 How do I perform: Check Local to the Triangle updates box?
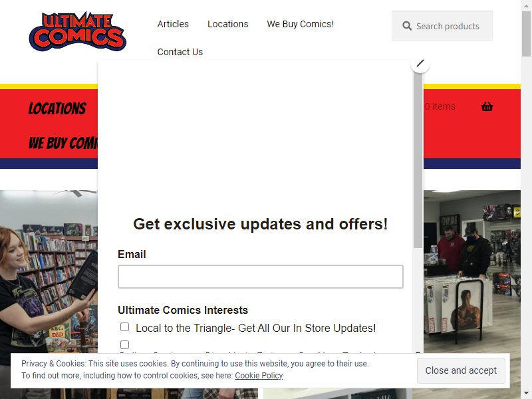(124, 327)
